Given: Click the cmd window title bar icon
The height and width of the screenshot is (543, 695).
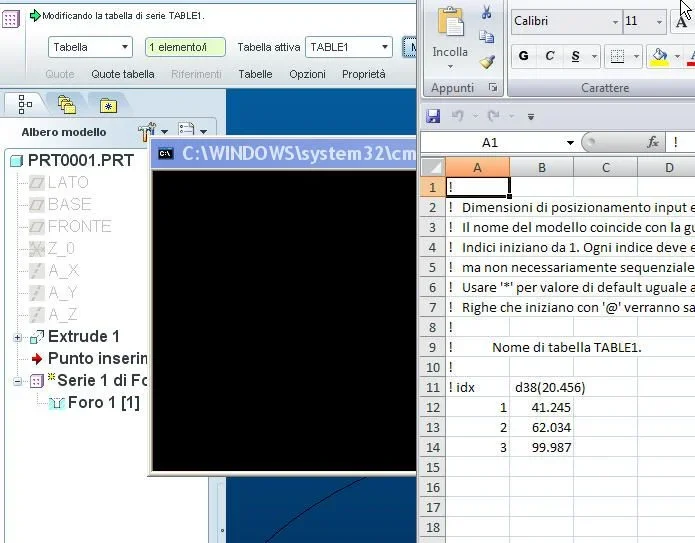Looking at the screenshot, I should 166,154.
